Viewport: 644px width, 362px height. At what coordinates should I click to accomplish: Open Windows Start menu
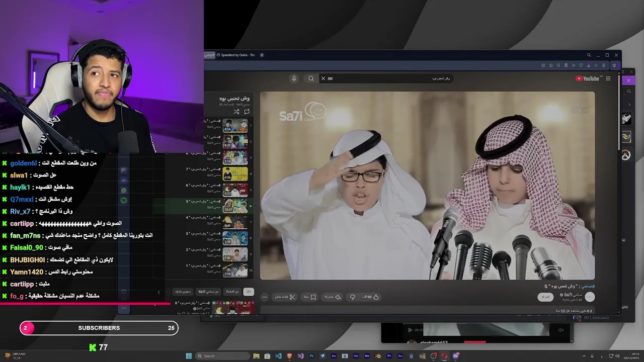point(189,356)
